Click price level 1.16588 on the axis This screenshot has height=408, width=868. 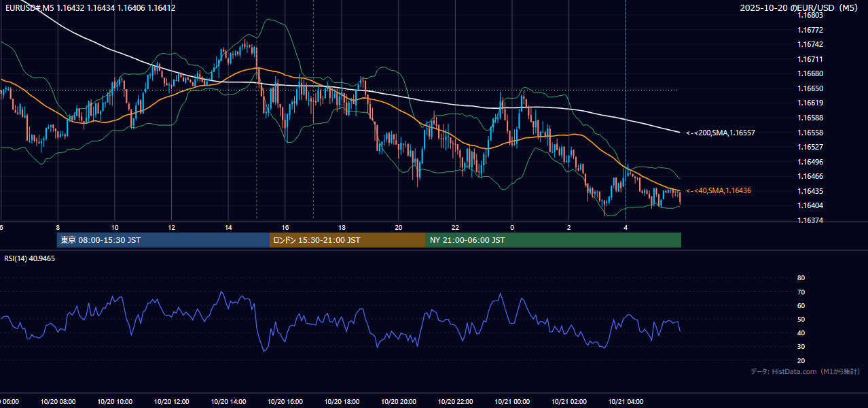[x=810, y=118]
